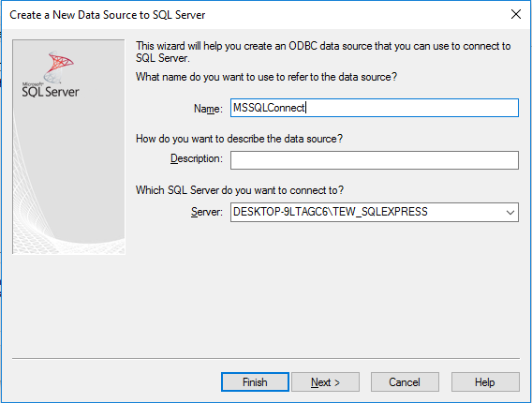Click the Name: label
Image resolution: width=532 pixels, height=403 pixels.
(208, 109)
